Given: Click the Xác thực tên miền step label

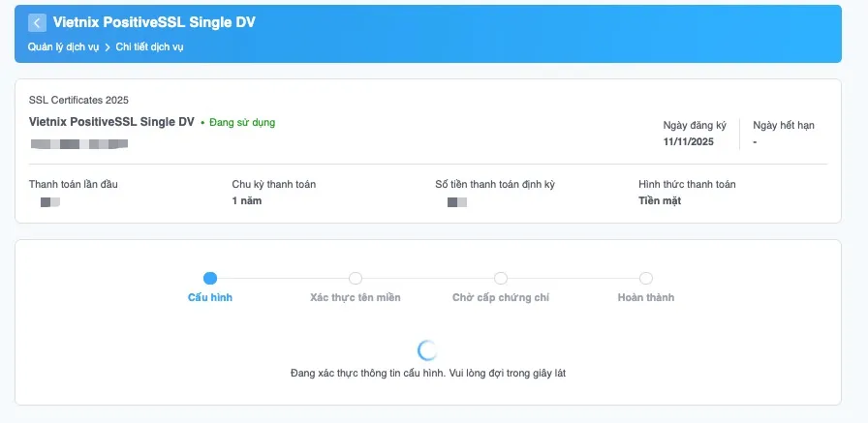Looking at the screenshot, I should pyautogui.click(x=356, y=297).
